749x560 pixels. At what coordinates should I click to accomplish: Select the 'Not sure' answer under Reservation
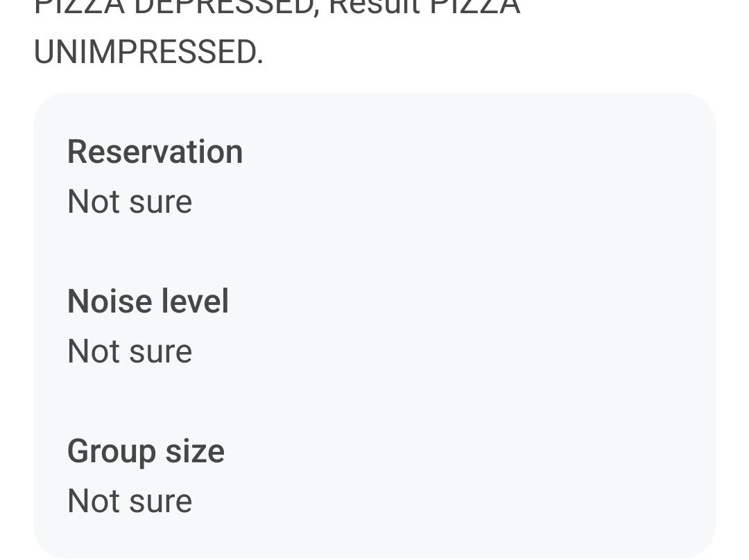(130, 202)
